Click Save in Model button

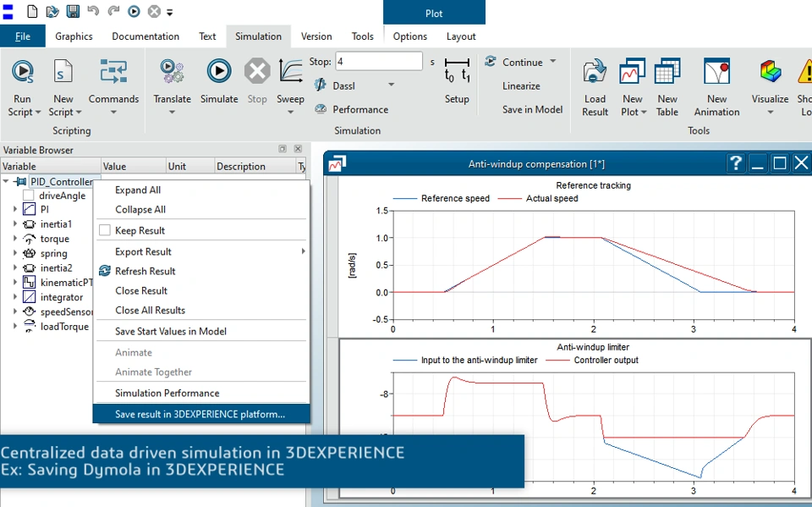point(532,109)
